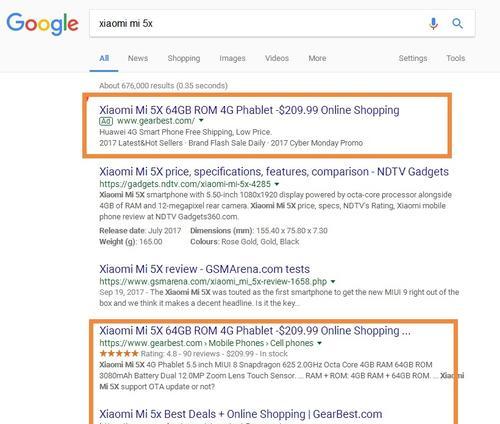Open the NDTV Gadgets Xiaomi Mi 5X result

[x=274, y=172]
